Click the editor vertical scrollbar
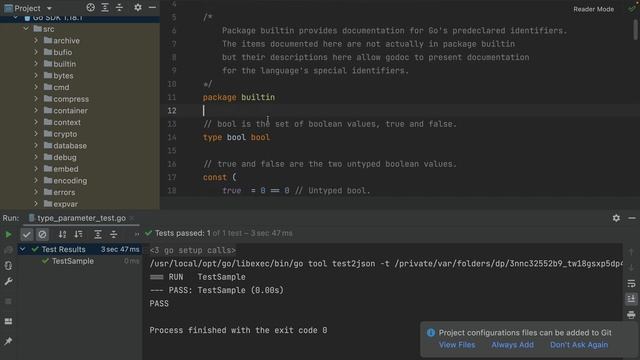The image size is (640, 360). click(x=636, y=29)
